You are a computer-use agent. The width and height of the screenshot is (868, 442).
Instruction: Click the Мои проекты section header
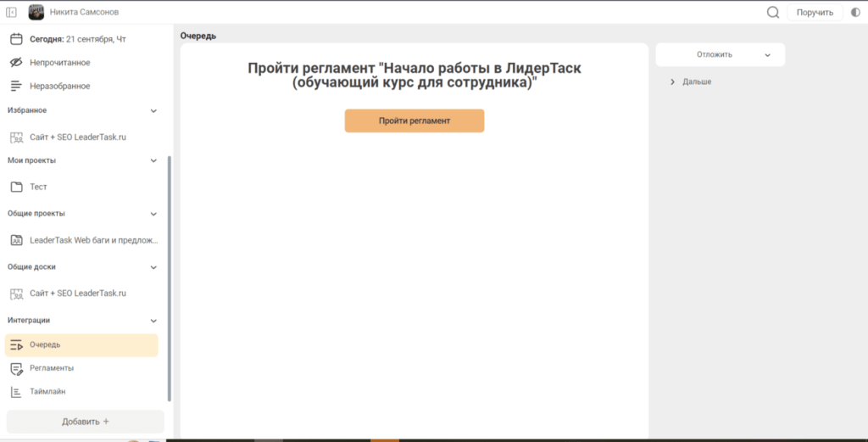pos(31,160)
